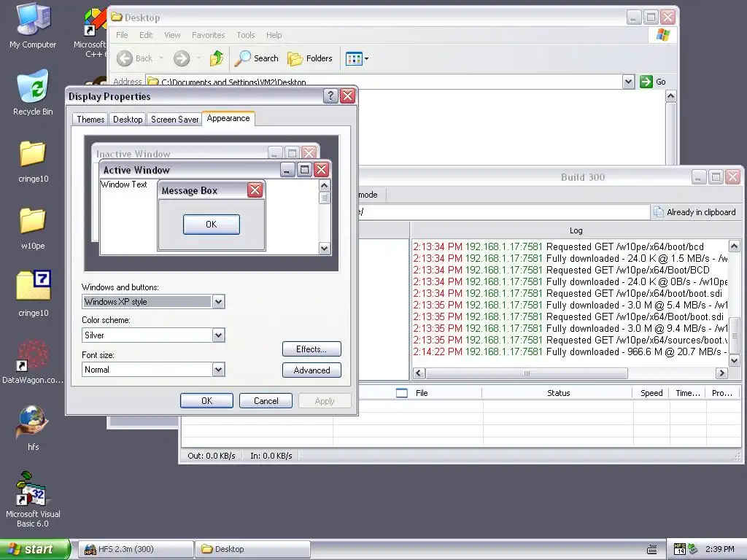Expand the Explorer address bar dropdown
This screenshot has height=560, width=747.
tap(628, 82)
